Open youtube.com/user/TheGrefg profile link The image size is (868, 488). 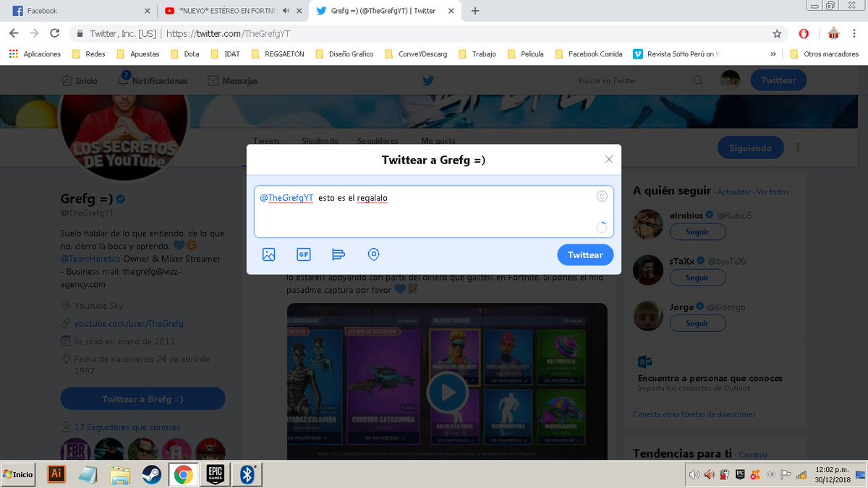(129, 323)
